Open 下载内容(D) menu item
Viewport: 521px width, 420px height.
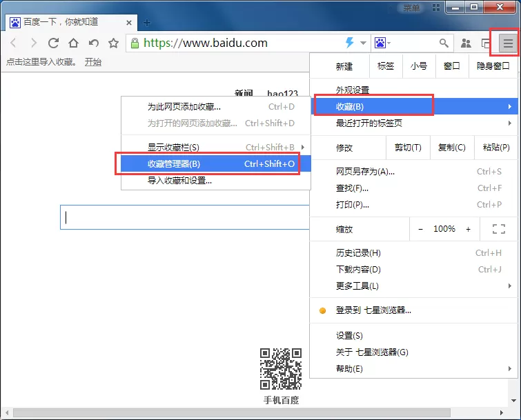tap(413, 269)
